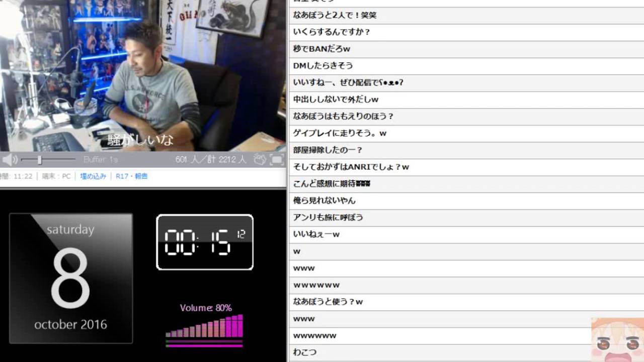Click the live video stream area
Screen dimensions: 644x362
[143, 75]
